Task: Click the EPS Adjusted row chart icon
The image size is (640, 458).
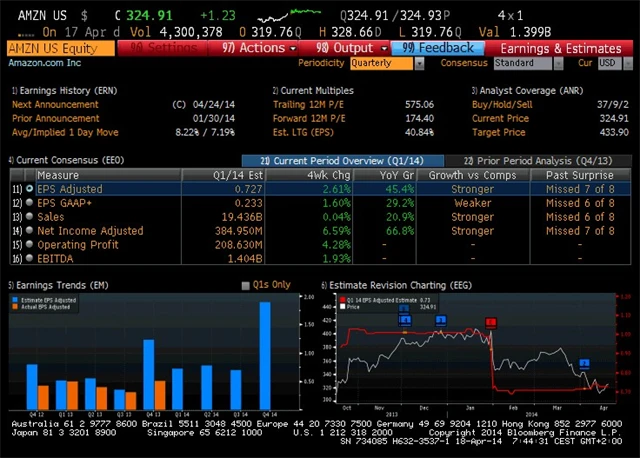Action: coord(29,188)
